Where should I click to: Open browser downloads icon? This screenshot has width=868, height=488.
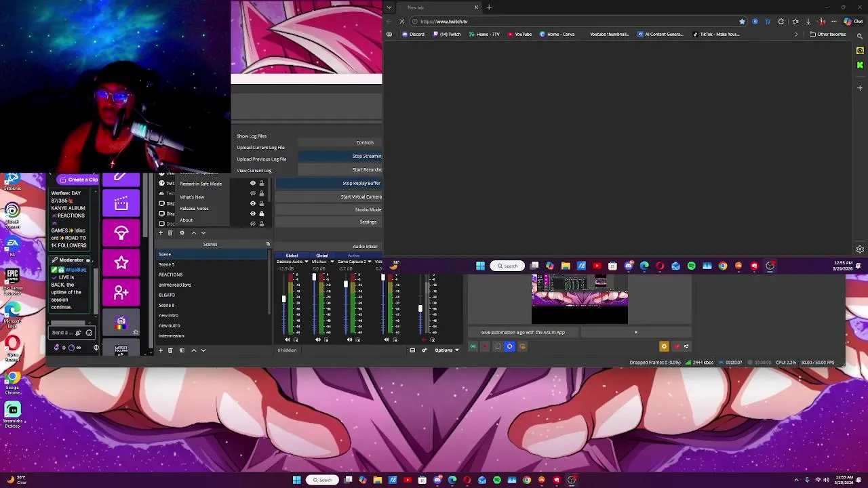pos(808,21)
